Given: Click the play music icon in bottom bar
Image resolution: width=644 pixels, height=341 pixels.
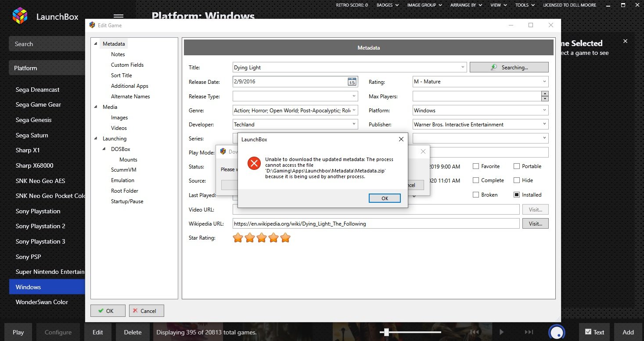Looking at the screenshot, I should pos(502,332).
